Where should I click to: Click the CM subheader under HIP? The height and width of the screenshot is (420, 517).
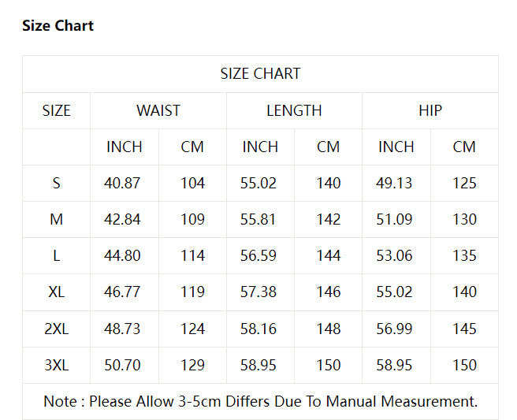click(464, 147)
